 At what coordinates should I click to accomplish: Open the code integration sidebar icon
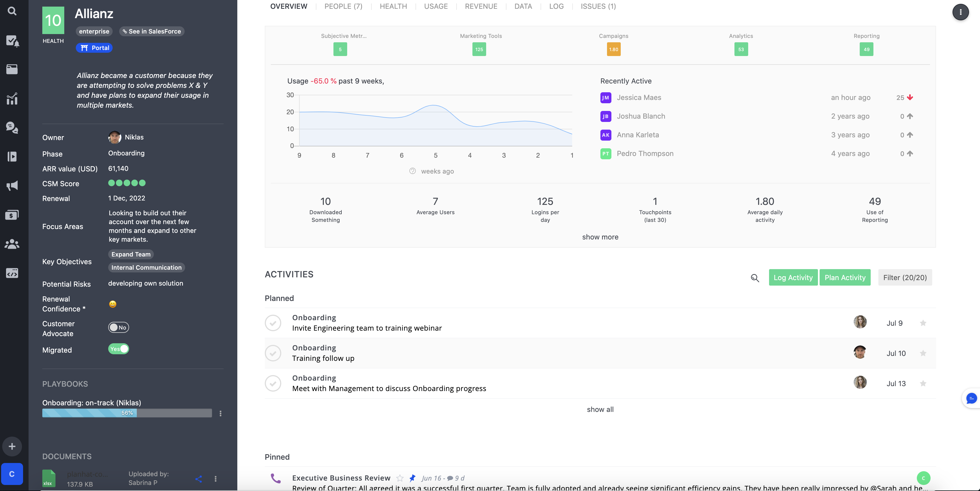[x=12, y=273]
